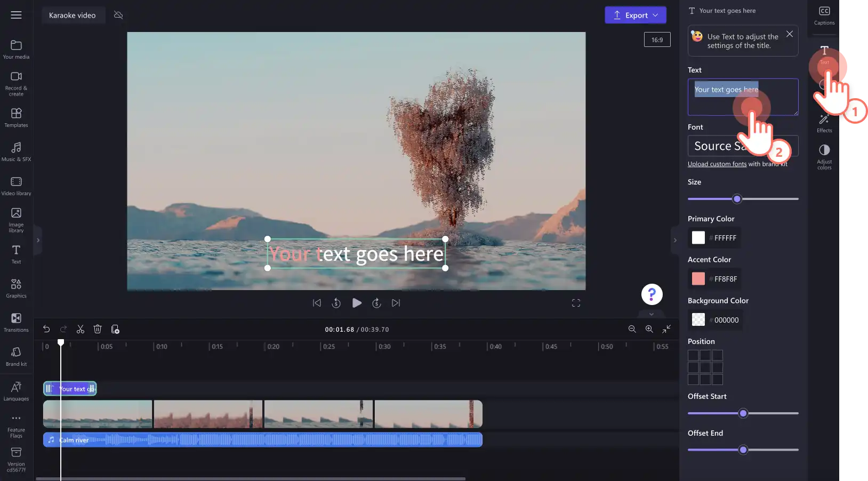Toggle fullscreen preview mode
The height and width of the screenshot is (481, 868).
tap(576, 303)
